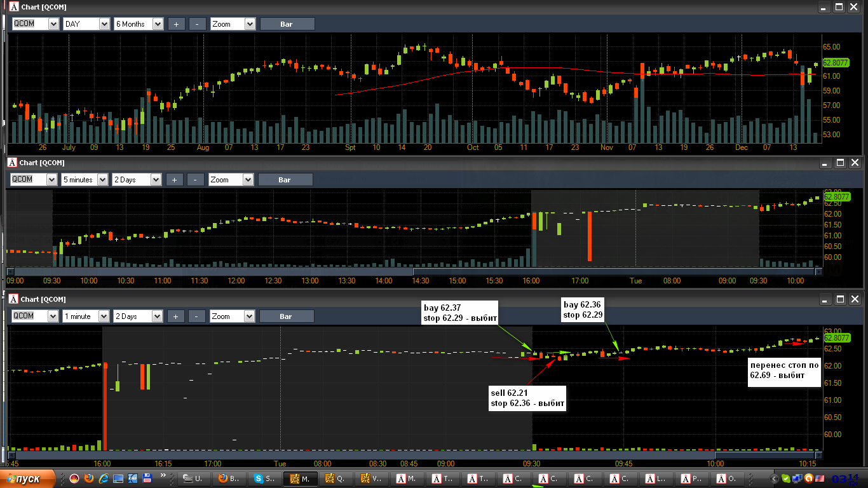Viewport: 868px width, 488px height.
Task: Click the plus button in the 1 minute chart
Action: (x=175, y=316)
